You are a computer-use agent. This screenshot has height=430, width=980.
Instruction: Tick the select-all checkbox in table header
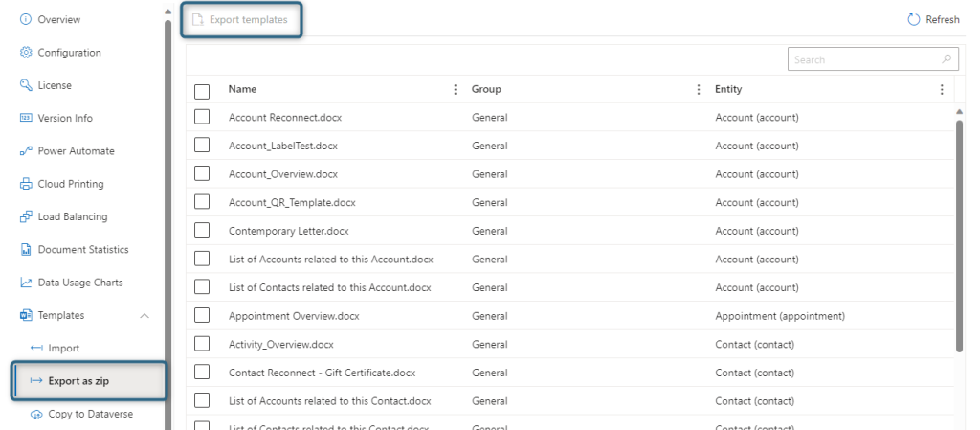click(x=202, y=91)
